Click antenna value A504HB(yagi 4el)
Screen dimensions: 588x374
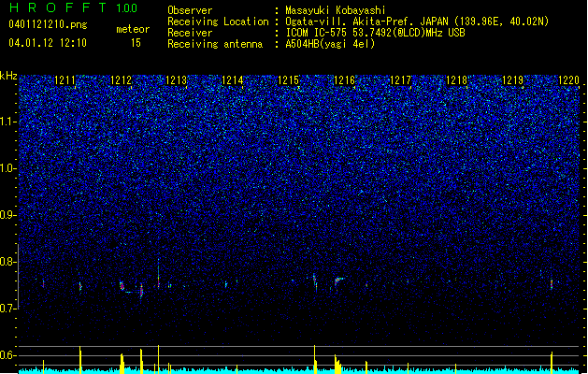pos(330,44)
